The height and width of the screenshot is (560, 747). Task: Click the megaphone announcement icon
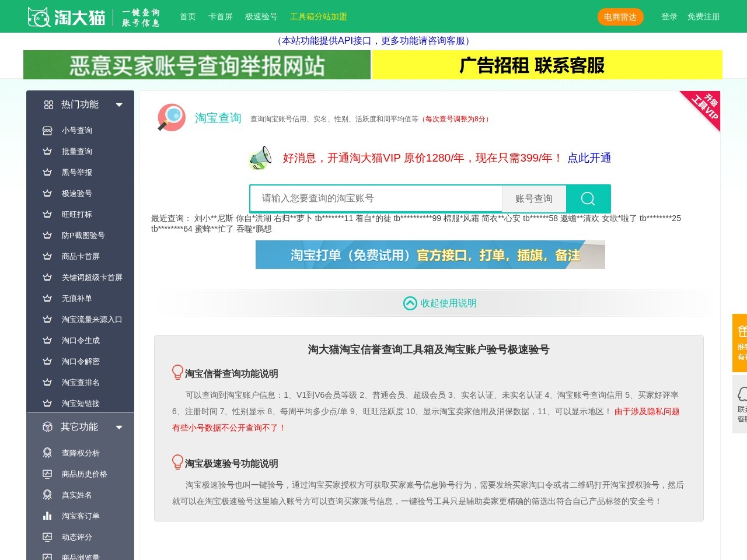click(260, 158)
